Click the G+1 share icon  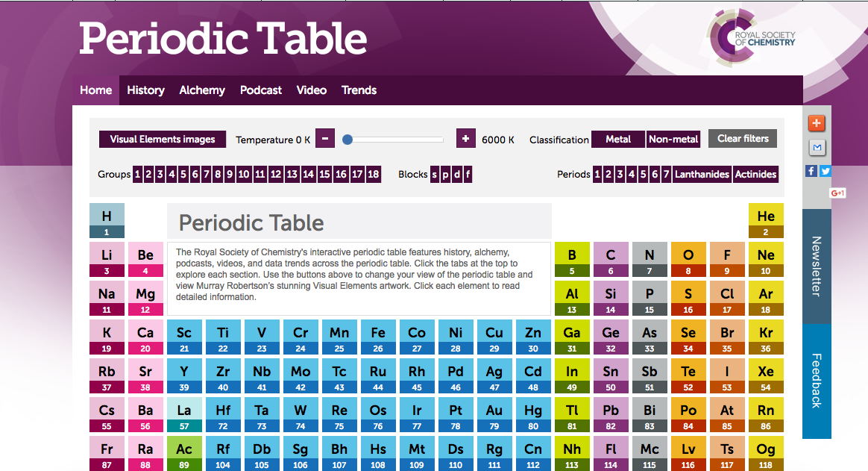click(837, 193)
